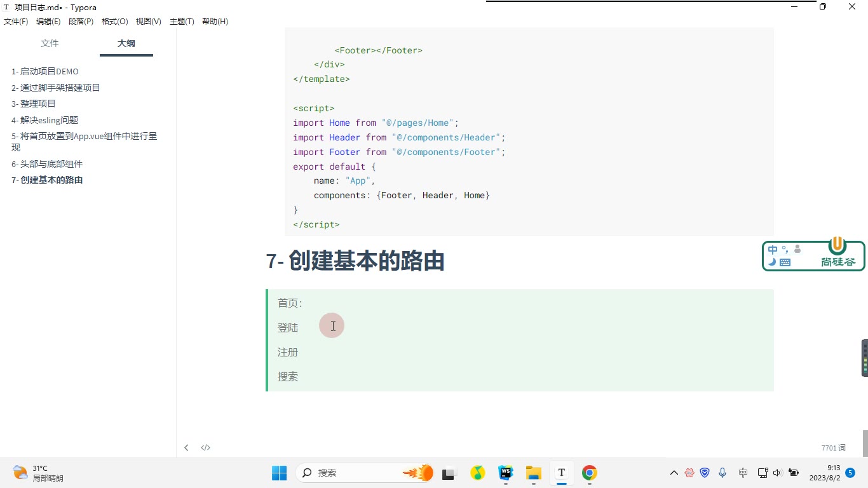Open the 主题(T) menu
This screenshot has height=488, width=868.
182,22
